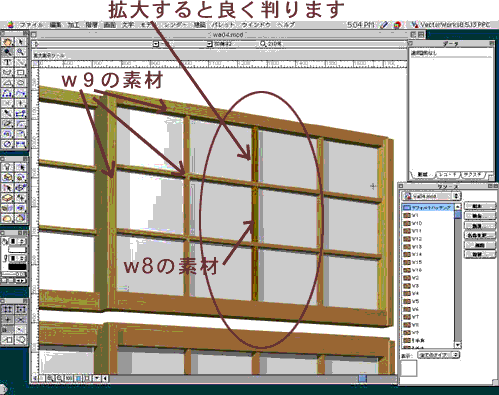
Task: Open the wa04.mcd resource file dropdown
Action: click(x=432, y=196)
